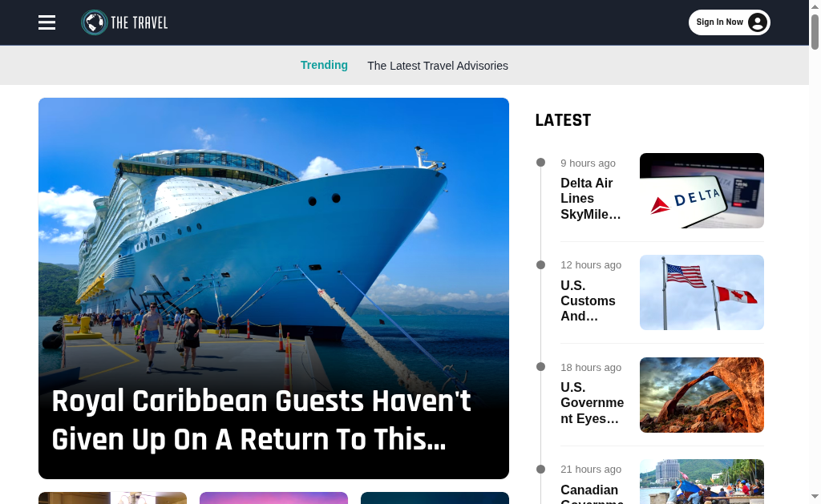The width and height of the screenshot is (821, 504).
Task: Click the scrollbar down arrow
Action: [815, 496]
